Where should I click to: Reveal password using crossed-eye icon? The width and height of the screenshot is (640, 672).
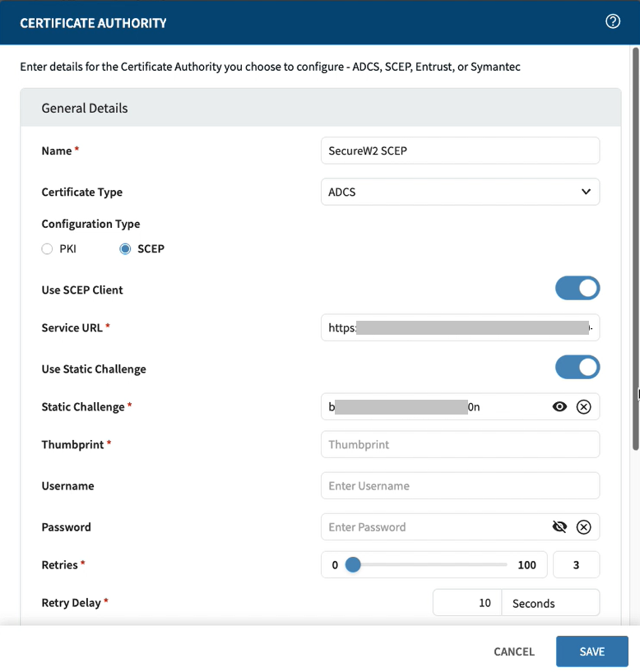pos(559,527)
